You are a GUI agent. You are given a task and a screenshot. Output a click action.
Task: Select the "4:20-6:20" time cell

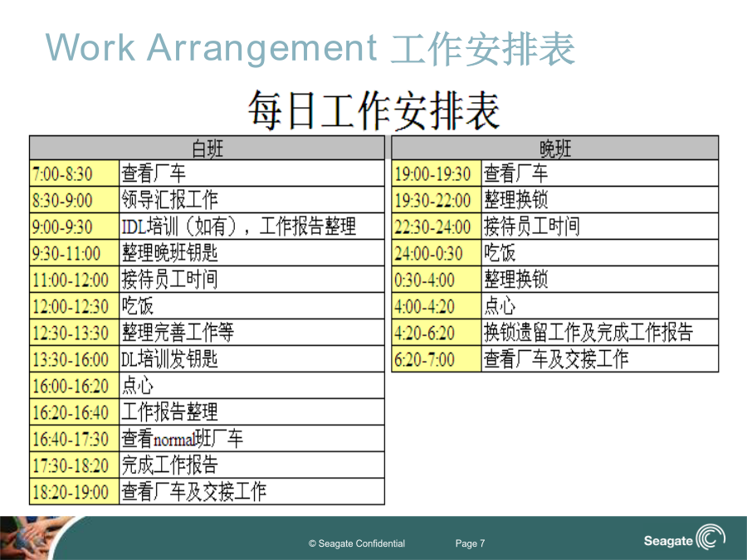pos(437,333)
